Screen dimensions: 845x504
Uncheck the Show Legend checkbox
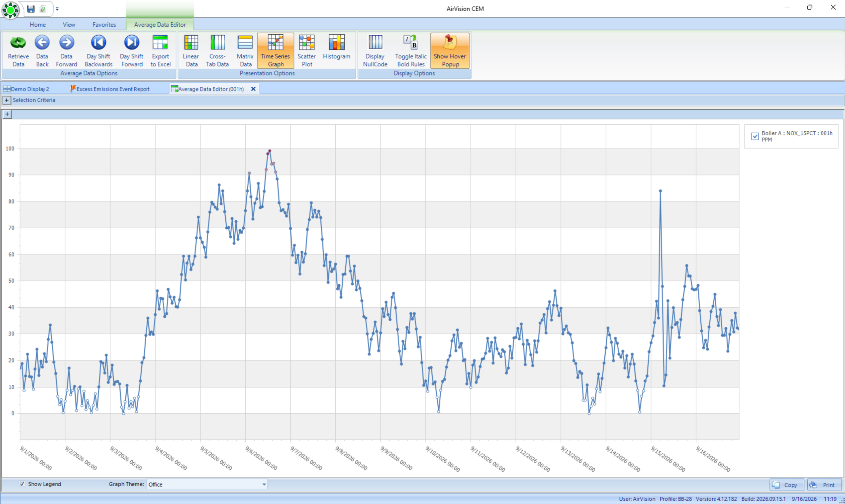point(22,484)
